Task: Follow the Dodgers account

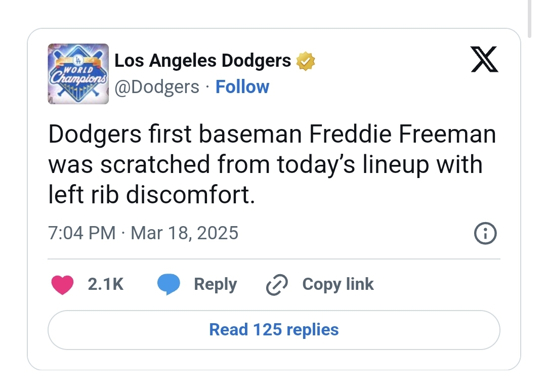Action: click(x=242, y=87)
